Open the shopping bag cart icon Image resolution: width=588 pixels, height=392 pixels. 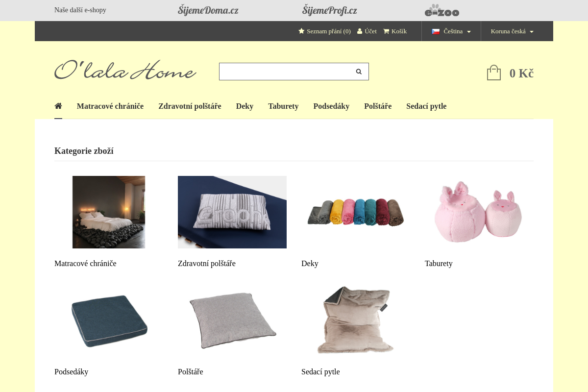[494, 73]
